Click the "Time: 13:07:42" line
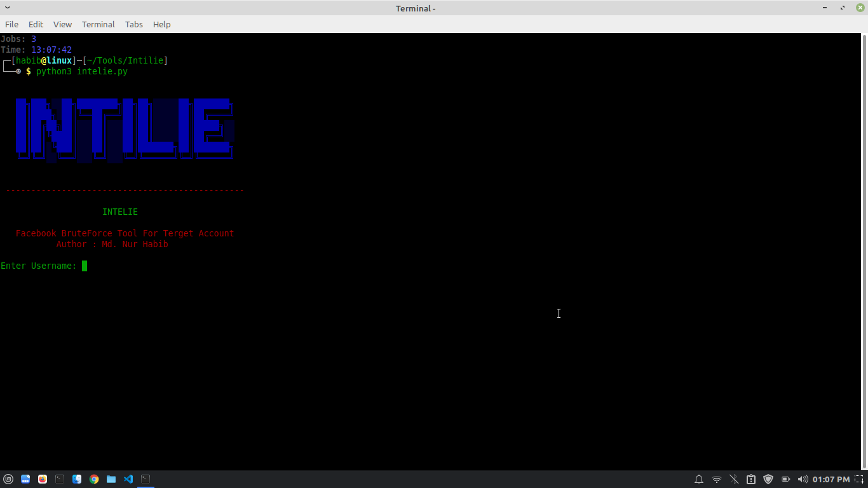The width and height of the screenshot is (868, 488). 36,50
